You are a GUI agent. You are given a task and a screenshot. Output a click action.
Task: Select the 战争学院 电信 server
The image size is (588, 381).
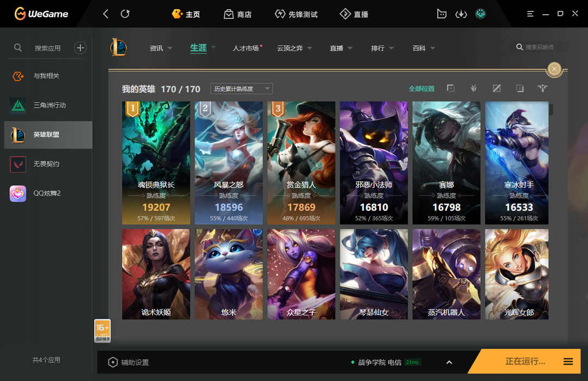tap(385, 362)
